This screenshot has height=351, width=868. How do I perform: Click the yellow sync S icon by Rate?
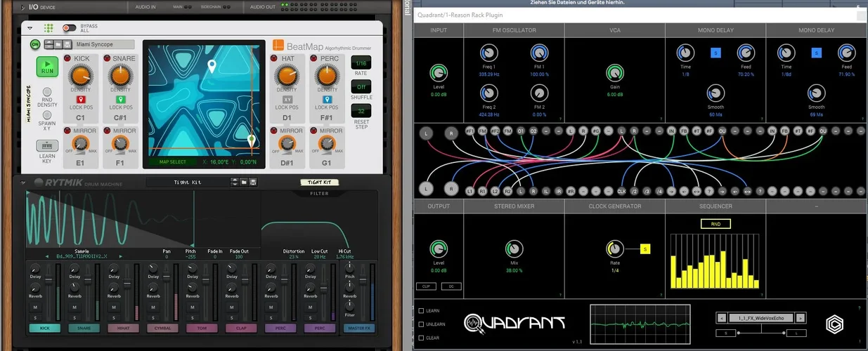coord(645,249)
